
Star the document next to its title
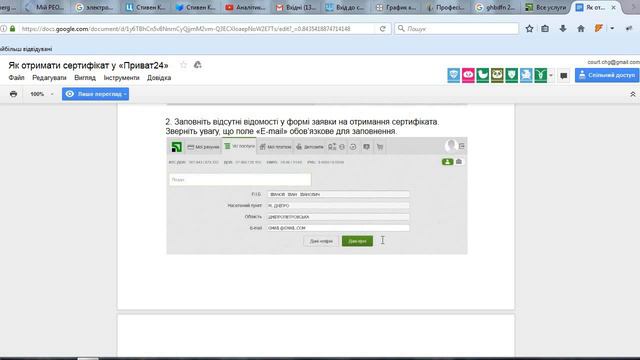pyautogui.click(x=184, y=65)
